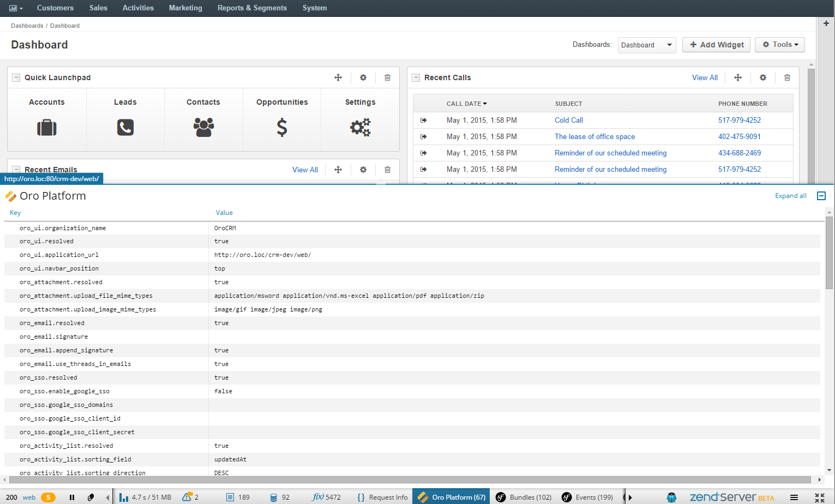Open the Customers menu

55,8
